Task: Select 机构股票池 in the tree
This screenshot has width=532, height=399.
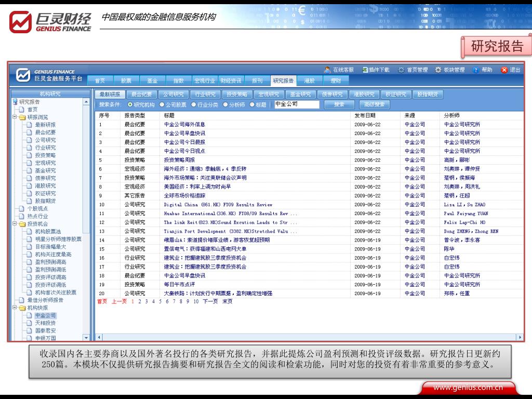Action: point(48,231)
